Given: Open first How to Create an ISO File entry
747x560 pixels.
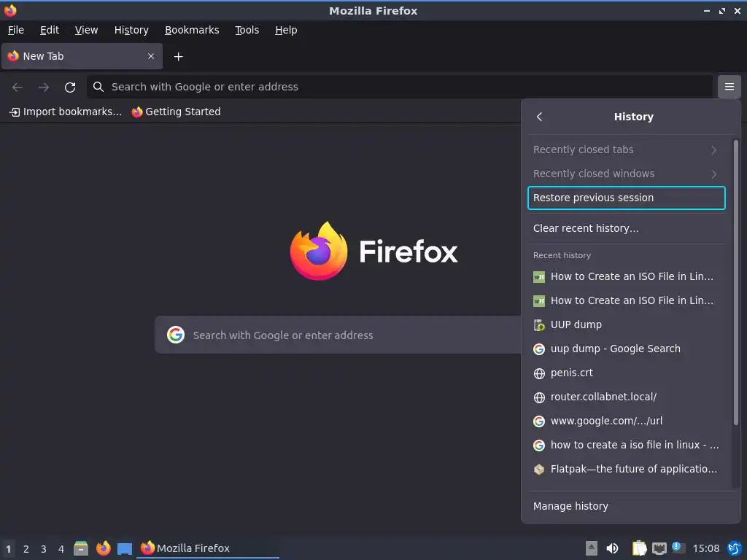Looking at the screenshot, I should point(627,276).
